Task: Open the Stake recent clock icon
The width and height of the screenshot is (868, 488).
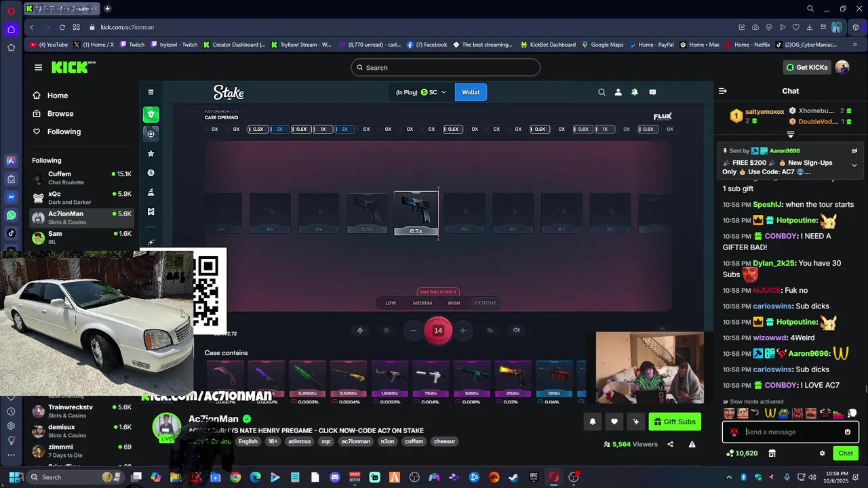Action: click(151, 173)
